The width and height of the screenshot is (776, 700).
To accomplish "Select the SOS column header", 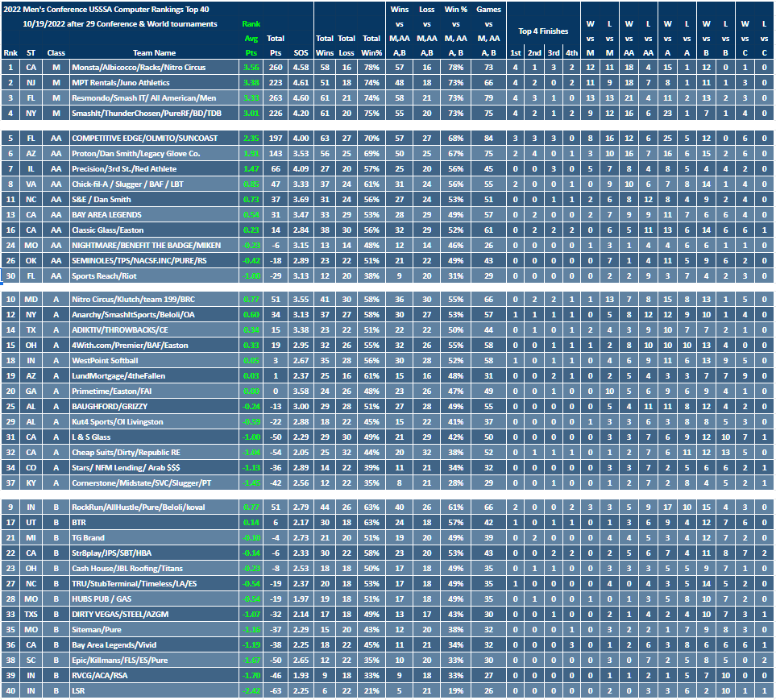I will (301, 53).
